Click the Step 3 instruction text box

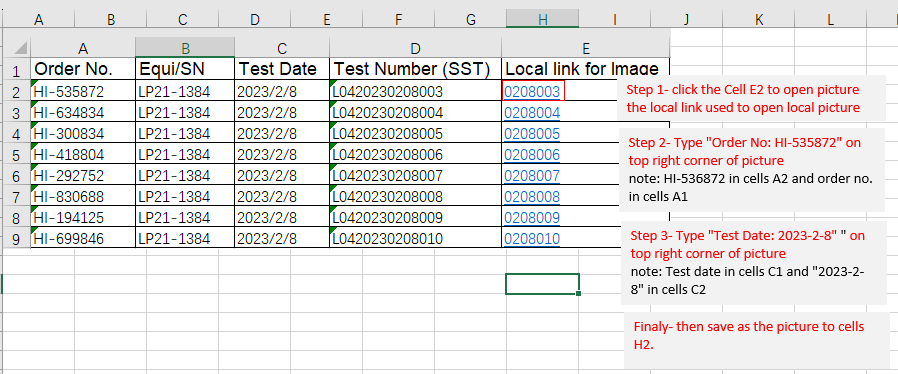click(753, 262)
